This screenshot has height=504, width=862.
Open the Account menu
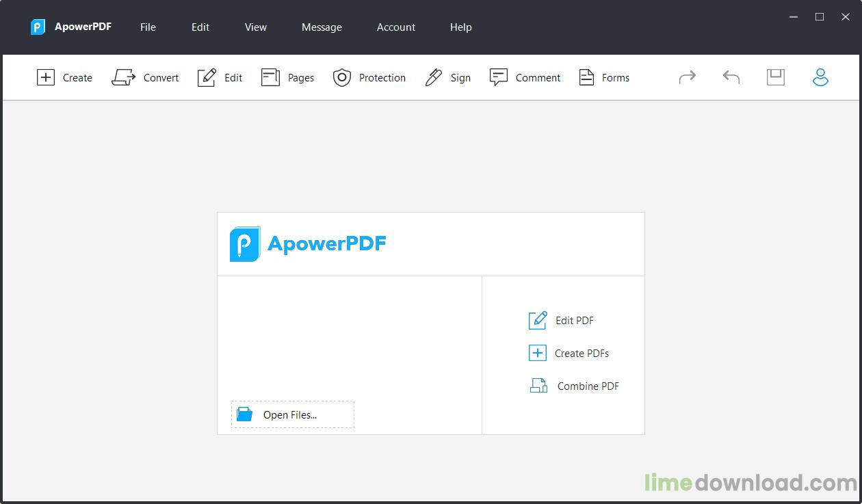click(x=396, y=27)
